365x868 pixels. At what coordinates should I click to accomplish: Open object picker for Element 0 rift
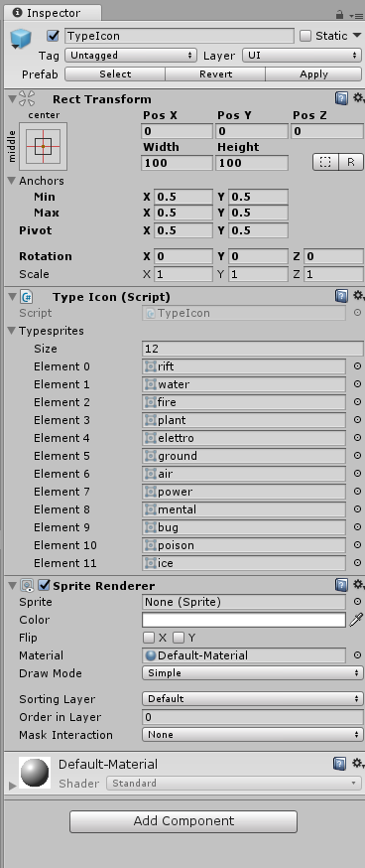[357, 365]
